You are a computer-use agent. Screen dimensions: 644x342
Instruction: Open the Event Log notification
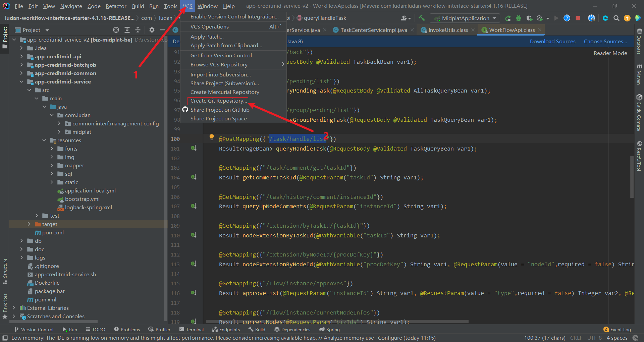tap(617, 330)
